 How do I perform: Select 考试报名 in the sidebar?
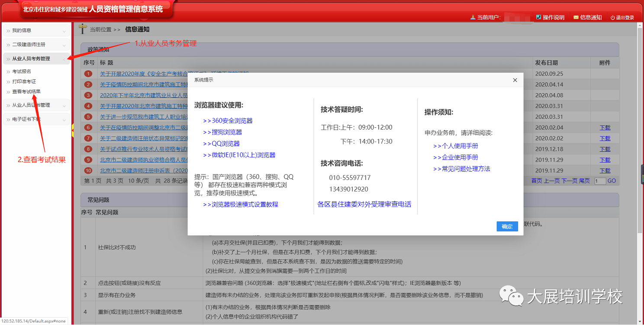coord(22,71)
